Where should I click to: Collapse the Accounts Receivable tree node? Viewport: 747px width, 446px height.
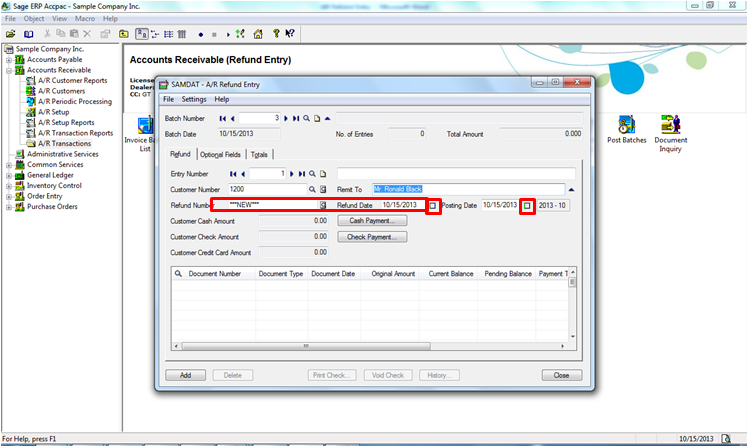coord(9,71)
